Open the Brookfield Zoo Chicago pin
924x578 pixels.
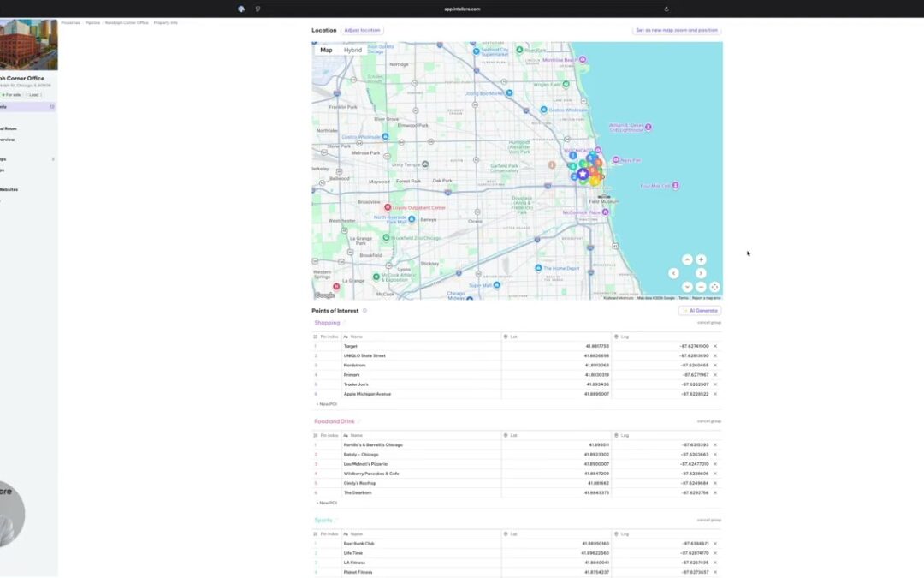tap(386, 238)
